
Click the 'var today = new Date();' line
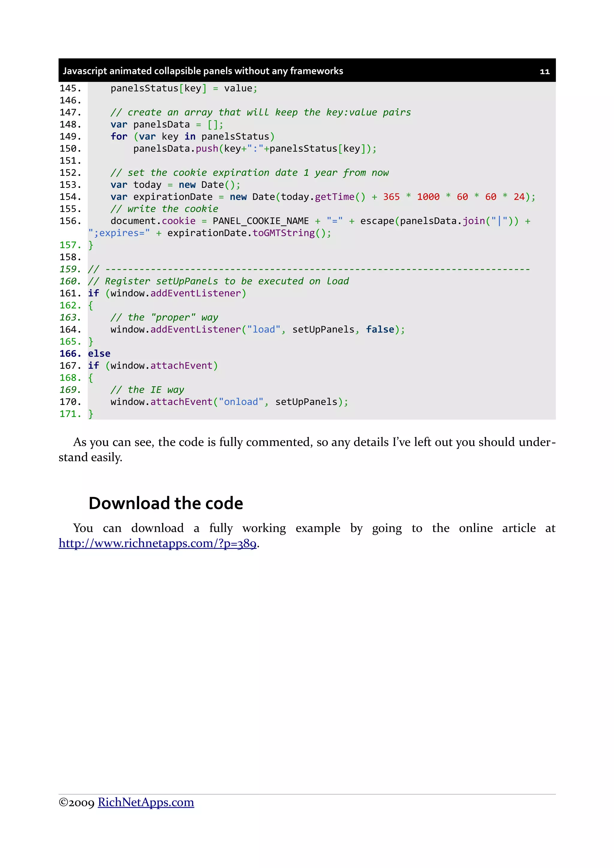click(x=175, y=185)
